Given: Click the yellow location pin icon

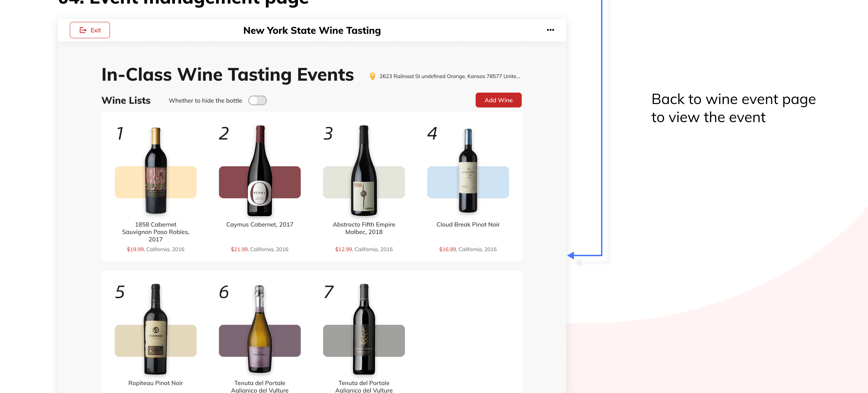Looking at the screenshot, I should point(372,76).
